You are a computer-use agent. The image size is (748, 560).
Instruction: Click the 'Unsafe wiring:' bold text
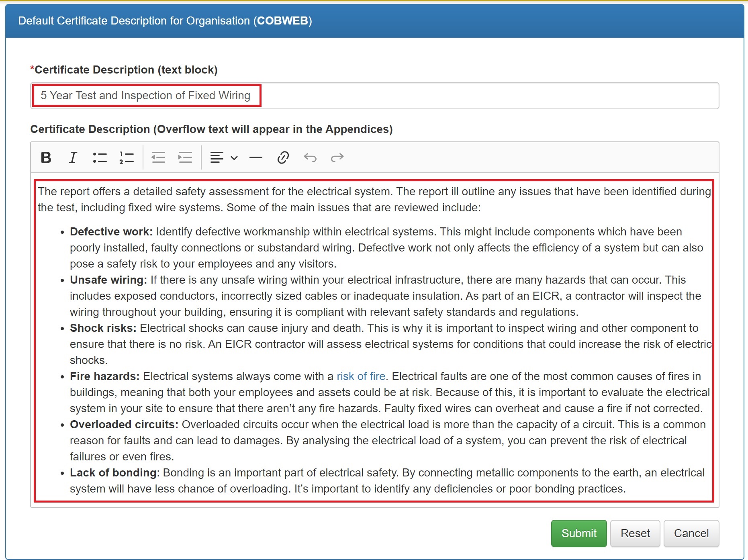click(108, 280)
